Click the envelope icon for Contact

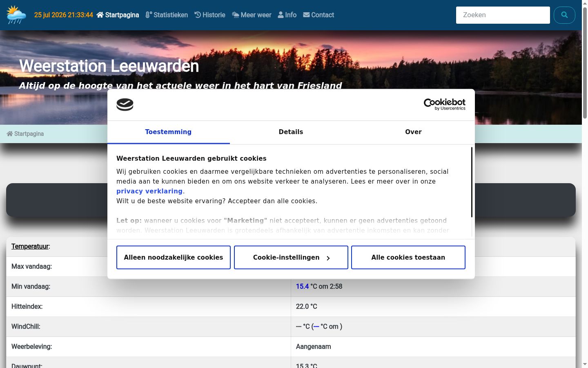click(306, 15)
